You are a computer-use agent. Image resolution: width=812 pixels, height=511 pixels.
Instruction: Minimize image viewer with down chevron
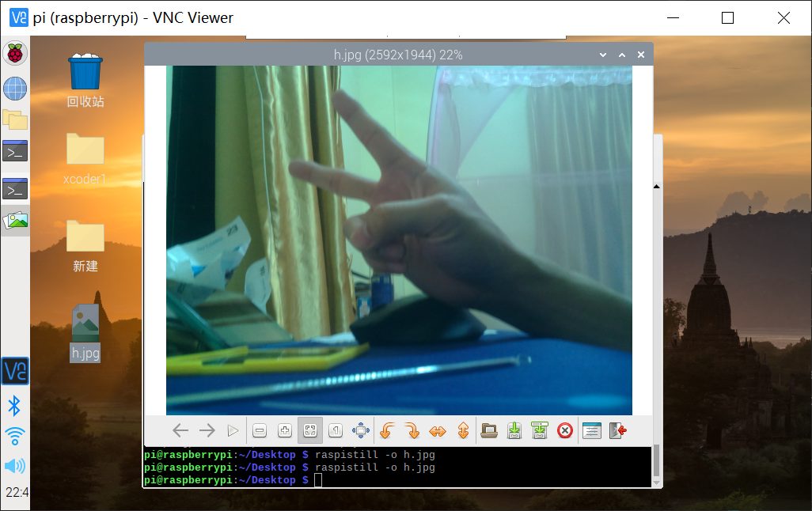tap(603, 55)
